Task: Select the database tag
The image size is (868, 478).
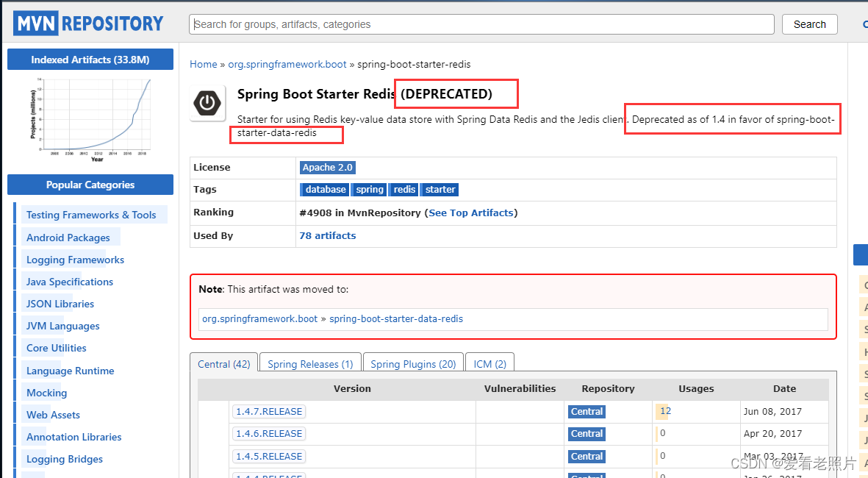Action: click(x=325, y=190)
